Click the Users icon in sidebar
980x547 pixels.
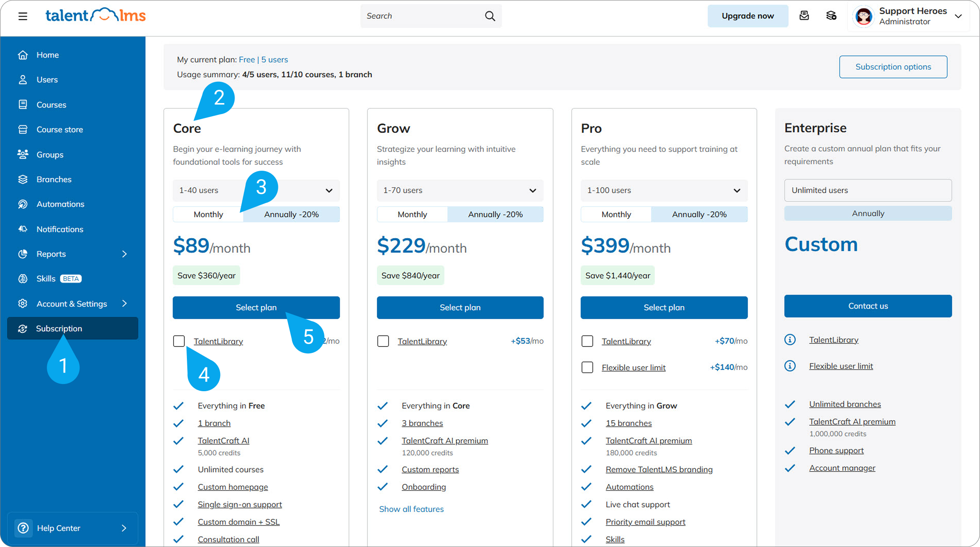click(x=23, y=80)
